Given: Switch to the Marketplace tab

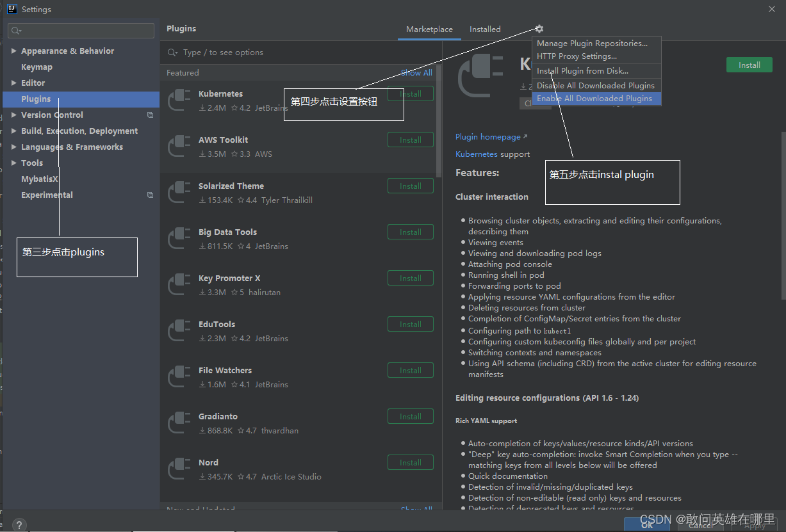Looking at the screenshot, I should pyautogui.click(x=429, y=29).
